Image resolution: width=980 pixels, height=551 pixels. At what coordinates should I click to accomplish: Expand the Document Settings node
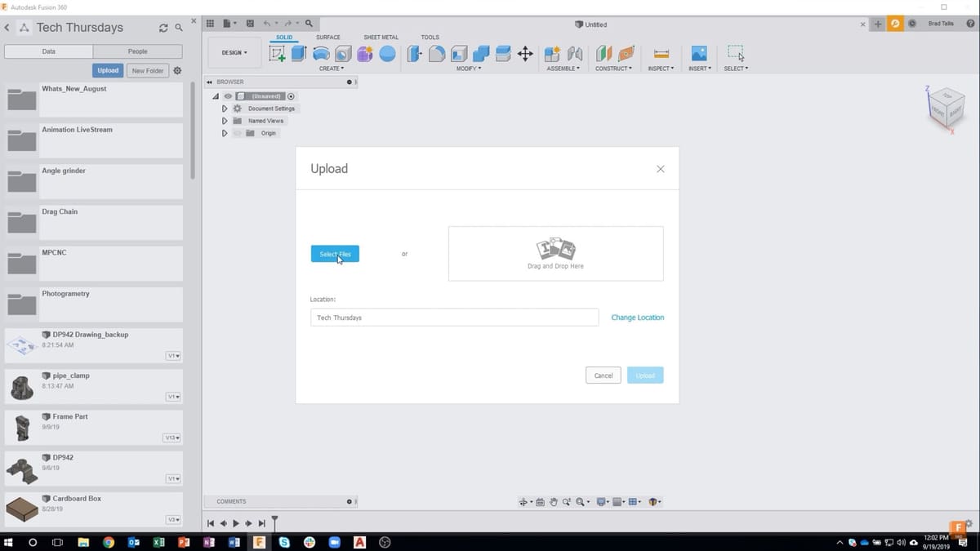225,109
